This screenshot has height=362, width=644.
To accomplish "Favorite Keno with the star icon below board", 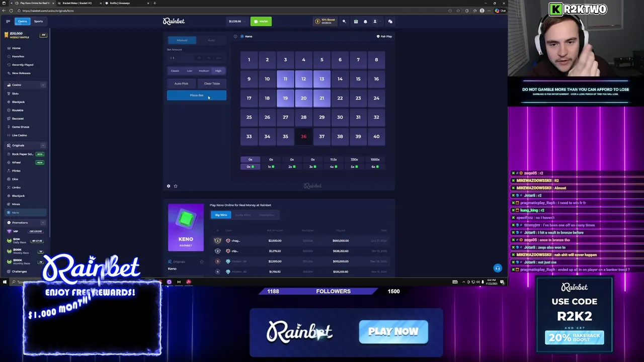I will [176, 186].
